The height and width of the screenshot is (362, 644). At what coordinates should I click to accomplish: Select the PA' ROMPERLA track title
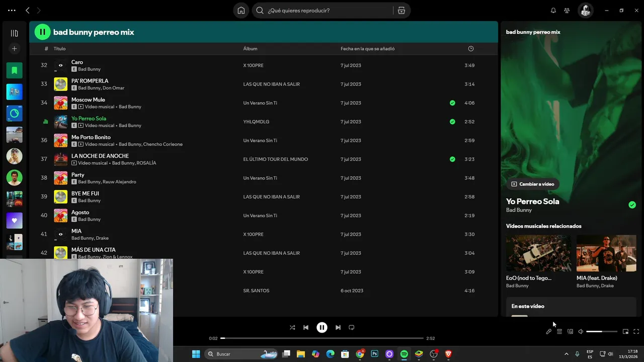pyautogui.click(x=90, y=81)
